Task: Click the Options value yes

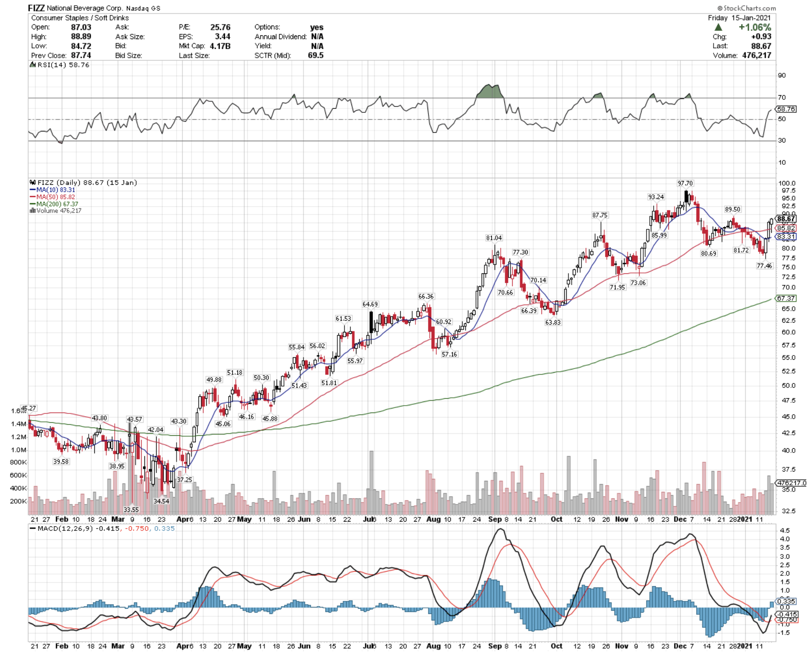Action: [317, 27]
